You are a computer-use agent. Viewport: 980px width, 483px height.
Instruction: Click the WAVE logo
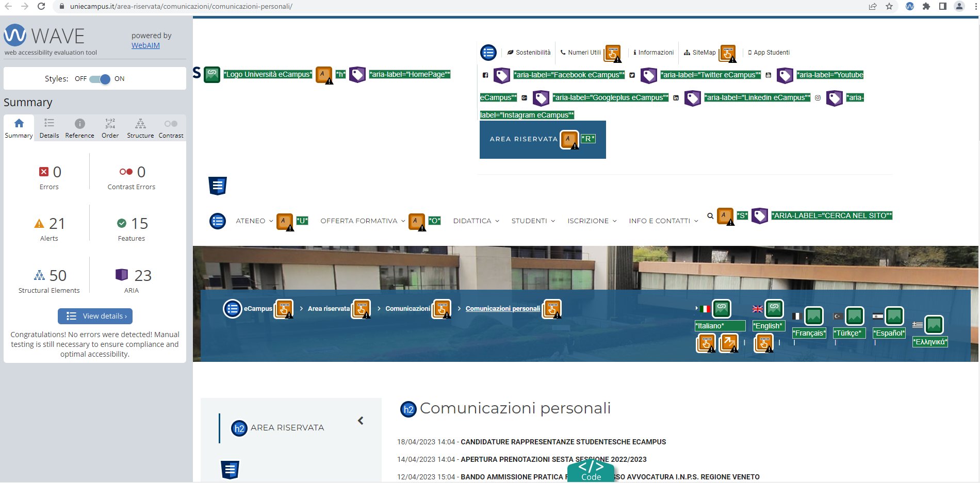[44, 36]
